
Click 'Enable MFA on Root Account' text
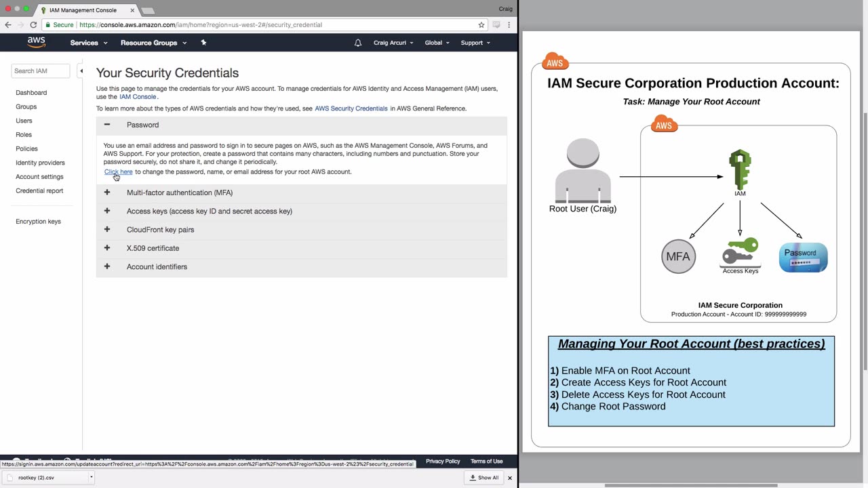[626, 371]
